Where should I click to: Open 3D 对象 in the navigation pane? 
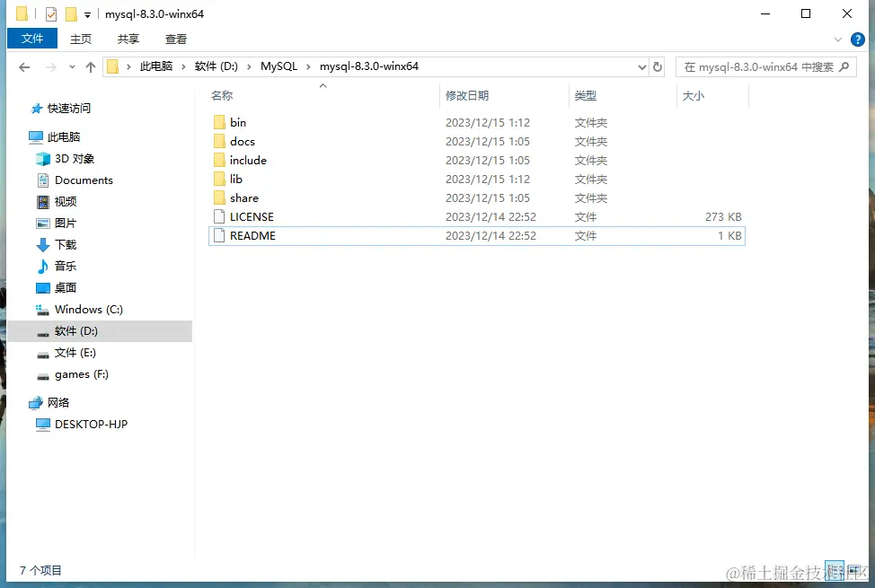(75, 159)
